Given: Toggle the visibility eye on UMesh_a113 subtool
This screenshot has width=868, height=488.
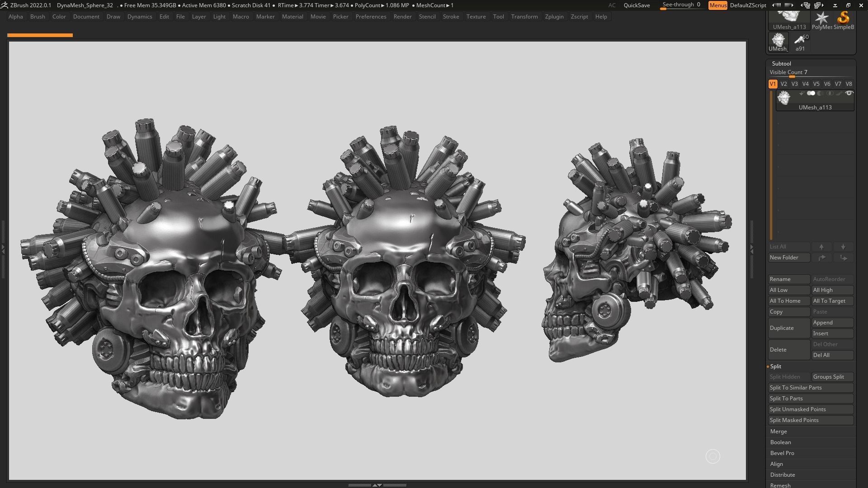Looking at the screenshot, I should pos(849,93).
